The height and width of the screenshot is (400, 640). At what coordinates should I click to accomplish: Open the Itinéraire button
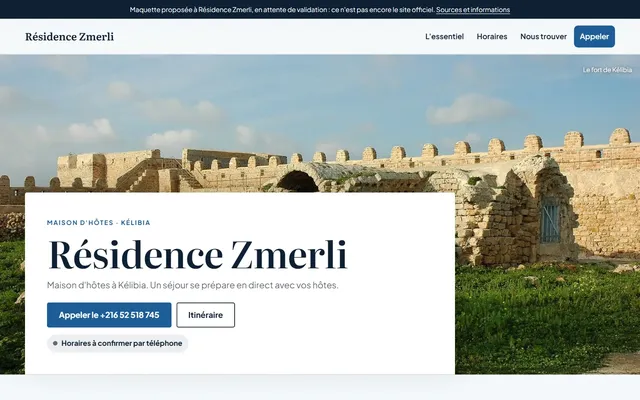pyautogui.click(x=205, y=315)
